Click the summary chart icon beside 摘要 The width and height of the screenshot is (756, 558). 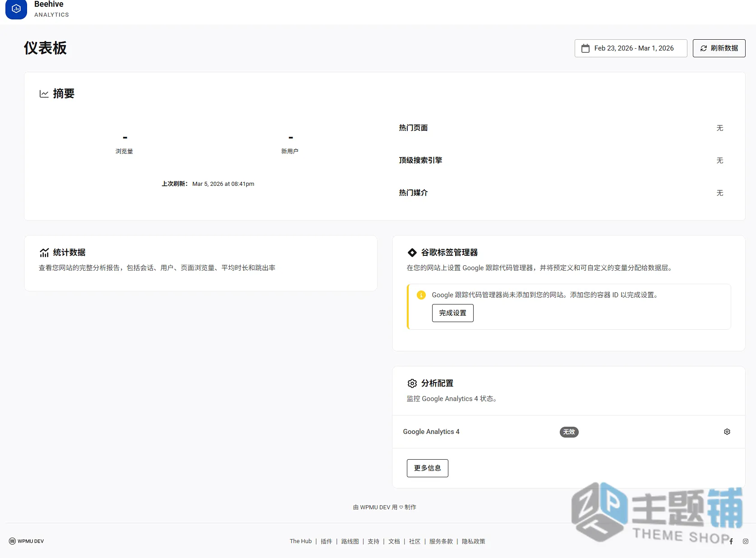[44, 94]
